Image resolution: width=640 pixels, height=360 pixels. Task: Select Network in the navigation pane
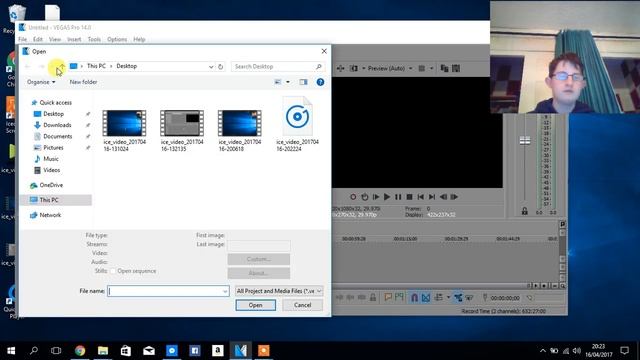[x=50, y=215]
